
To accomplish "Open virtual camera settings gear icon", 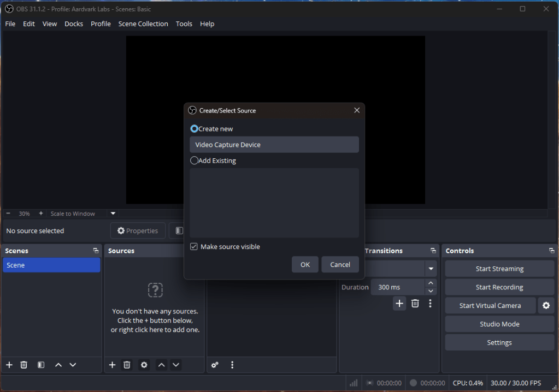I will (x=546, y=306).
